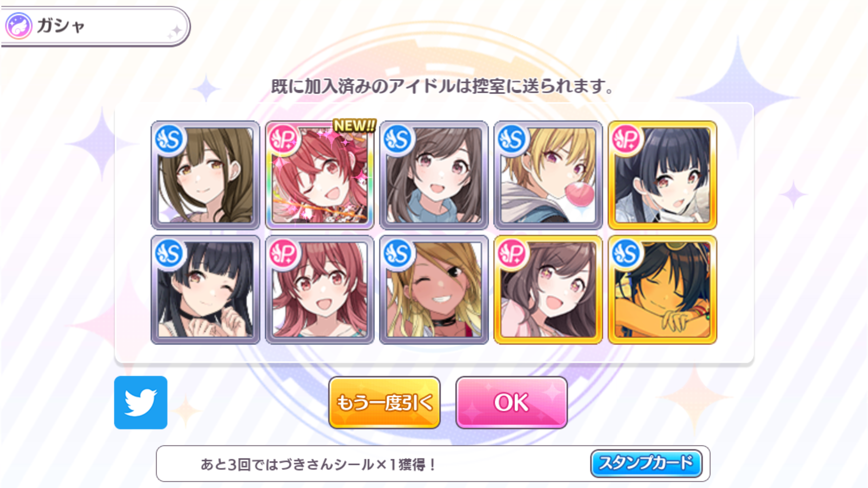Select the black-haired choker idol card

coord(205,290)
